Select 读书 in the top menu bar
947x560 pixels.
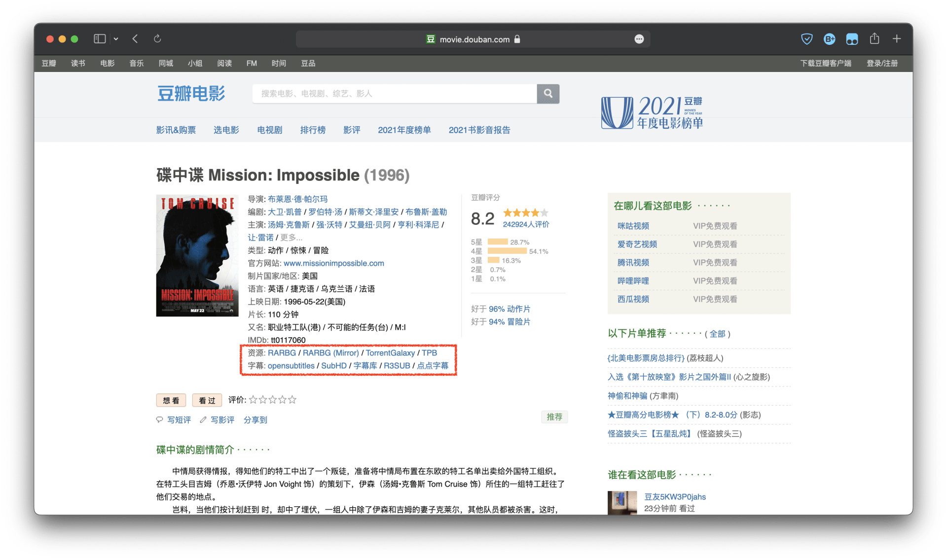tap(78, 63)
